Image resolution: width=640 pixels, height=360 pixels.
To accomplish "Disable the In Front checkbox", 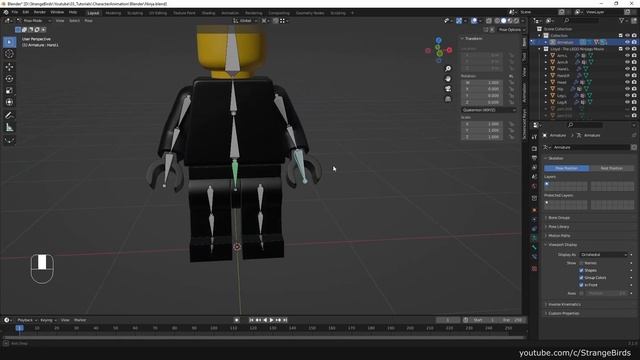I will [x=581, y=285].
